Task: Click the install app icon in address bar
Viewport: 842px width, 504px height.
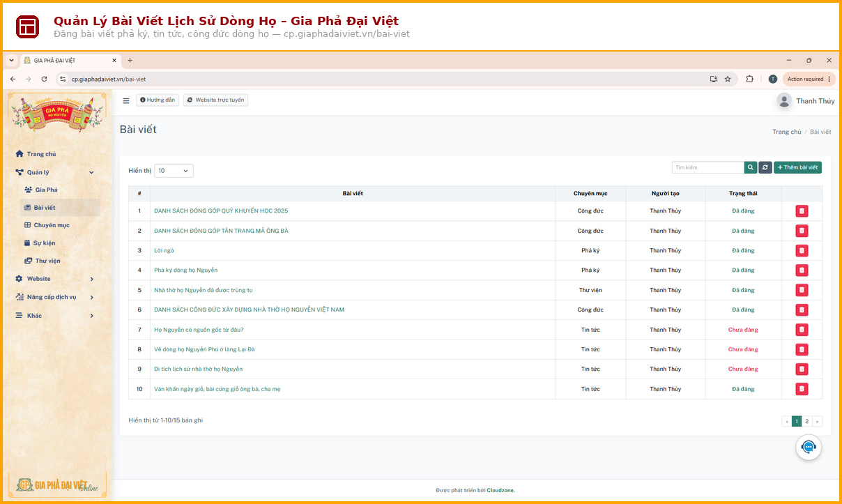Action: click(713, 79)
